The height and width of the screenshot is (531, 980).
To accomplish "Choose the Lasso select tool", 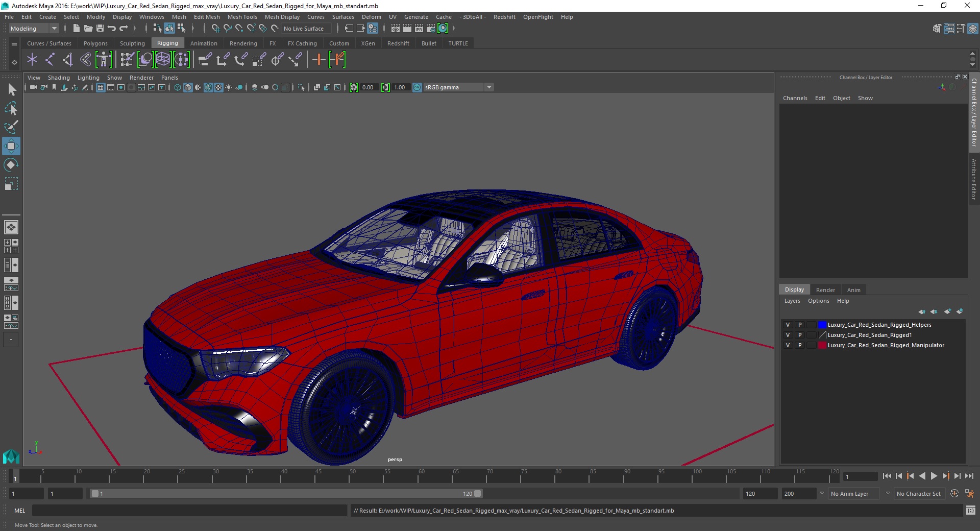I will 11,109.
